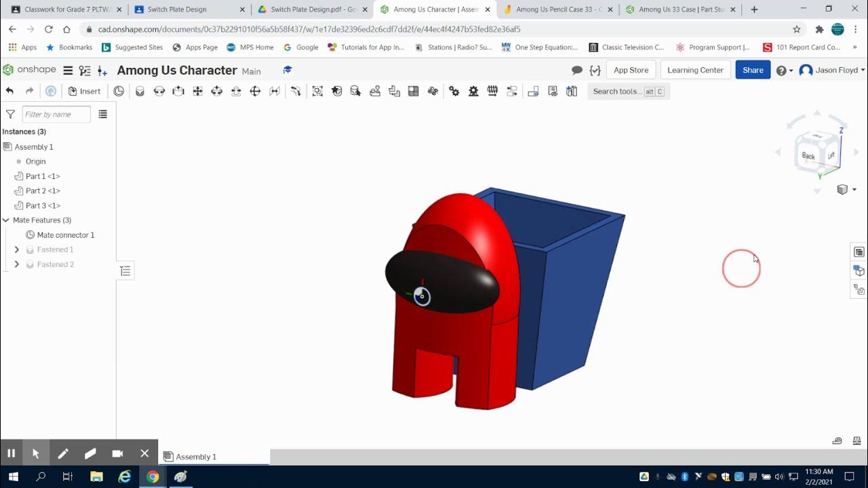
Task: Select the Pin slot mate tool
Action: tap(236, 91)
